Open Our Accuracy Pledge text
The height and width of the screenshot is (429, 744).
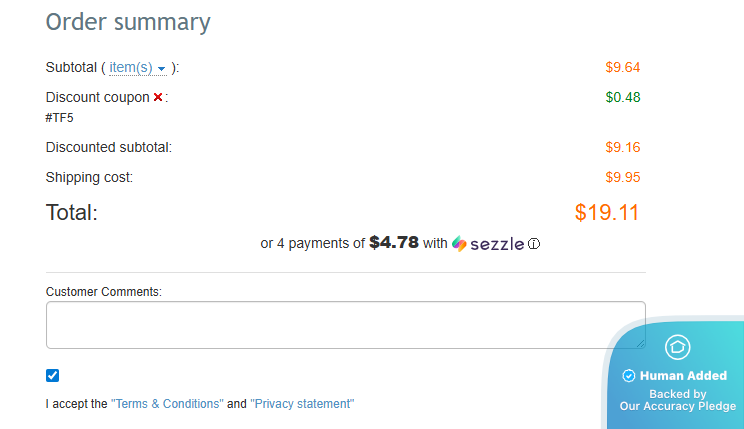(678, 406)
